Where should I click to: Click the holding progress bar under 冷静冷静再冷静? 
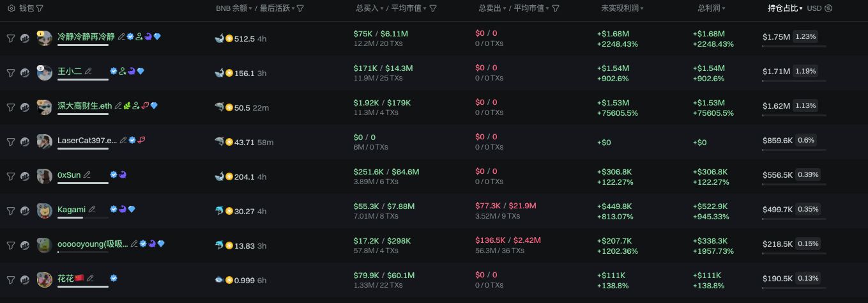click(x=83, y=45)
